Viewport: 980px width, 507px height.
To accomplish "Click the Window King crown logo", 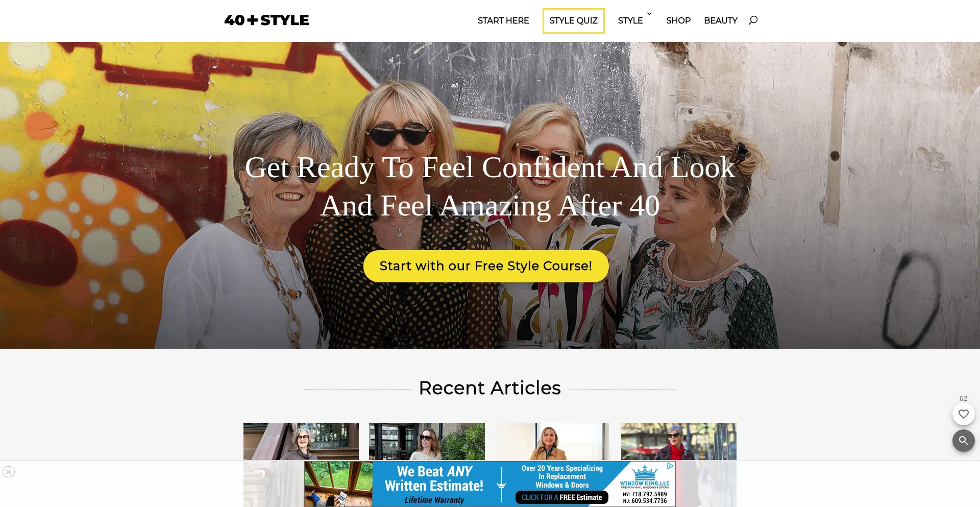I will pos(645,472).
